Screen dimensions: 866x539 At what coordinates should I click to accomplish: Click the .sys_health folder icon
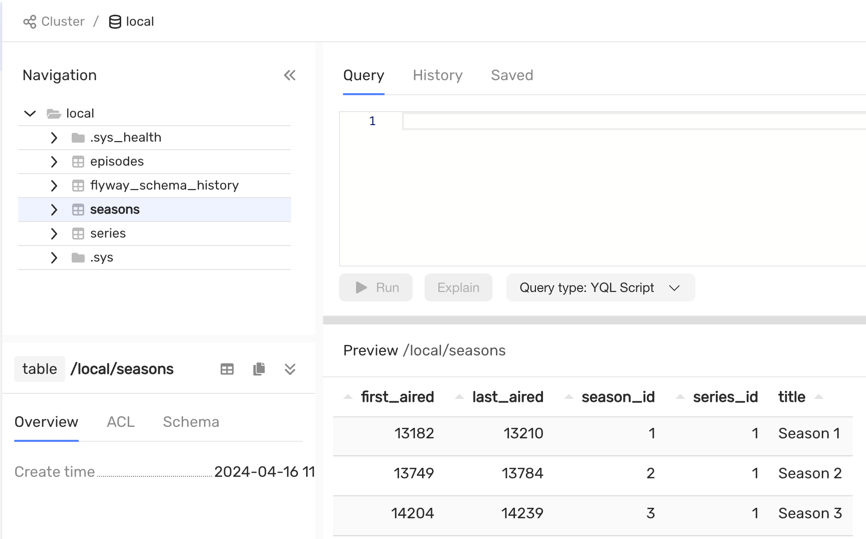tap(78, 137)
